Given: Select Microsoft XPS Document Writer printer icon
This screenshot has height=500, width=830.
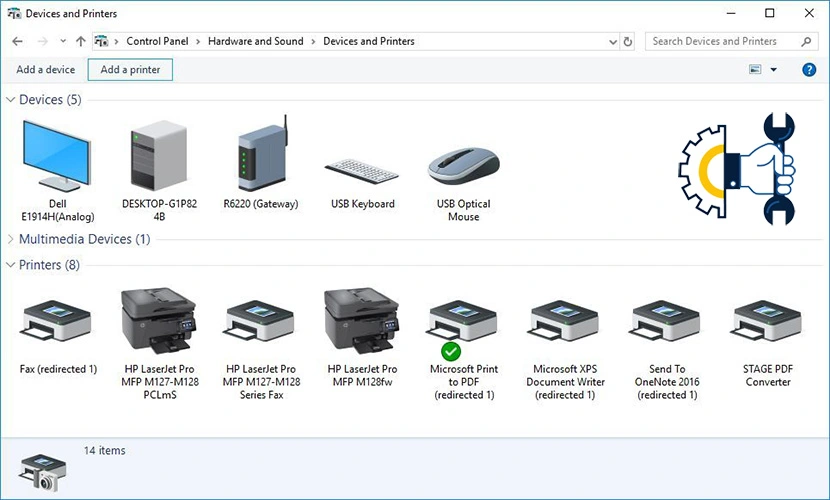Looking at the screenshot, I should point(564,322).
